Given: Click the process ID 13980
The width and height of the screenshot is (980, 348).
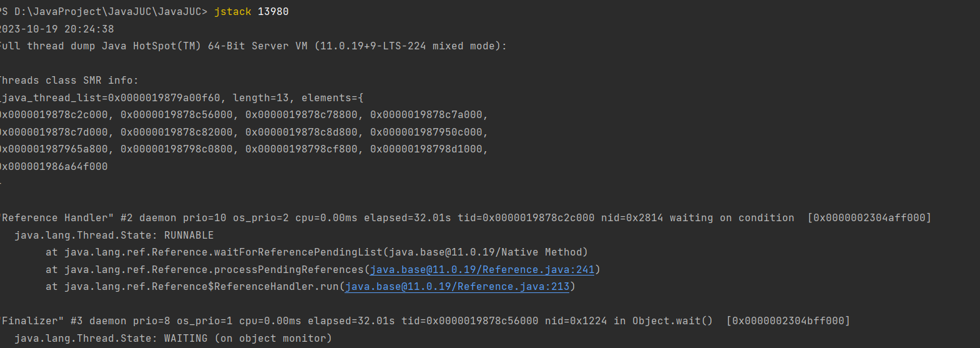Looking at the screenshot, I should (273, 12).
